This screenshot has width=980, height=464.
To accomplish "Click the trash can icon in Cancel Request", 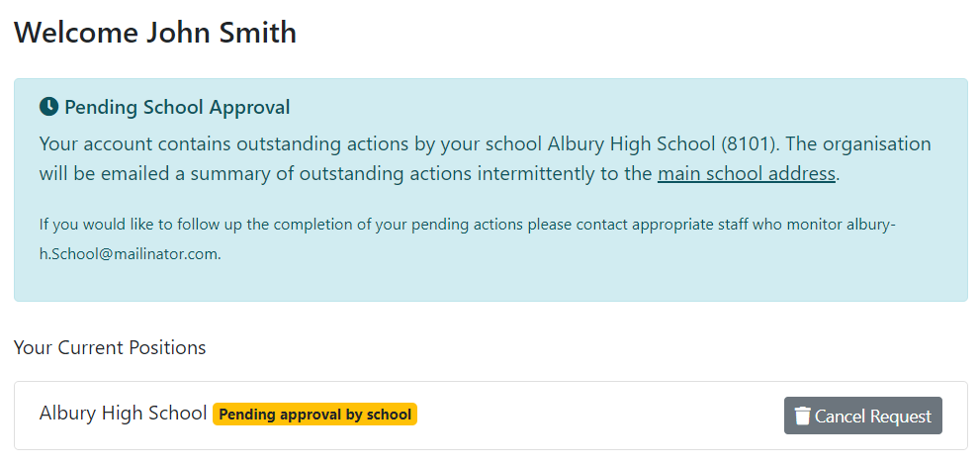I will click(803, 416).
